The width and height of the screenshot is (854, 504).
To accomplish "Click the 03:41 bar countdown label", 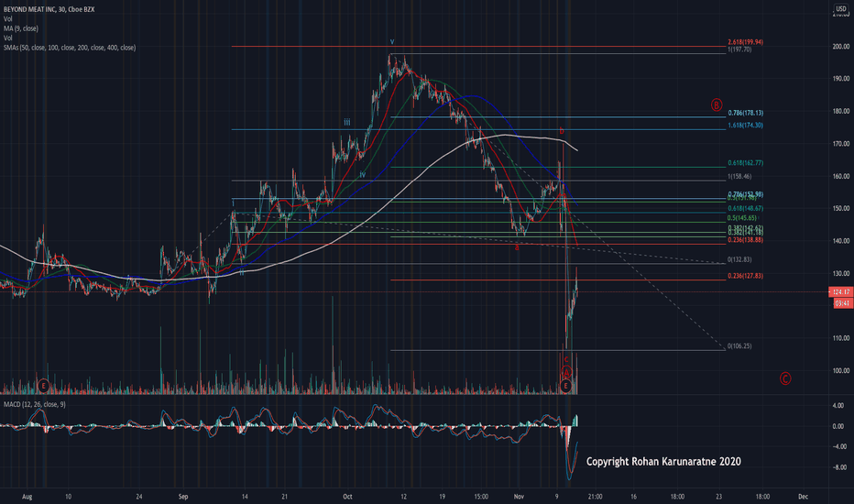I will pyautogui.click(x=843, y=303).
